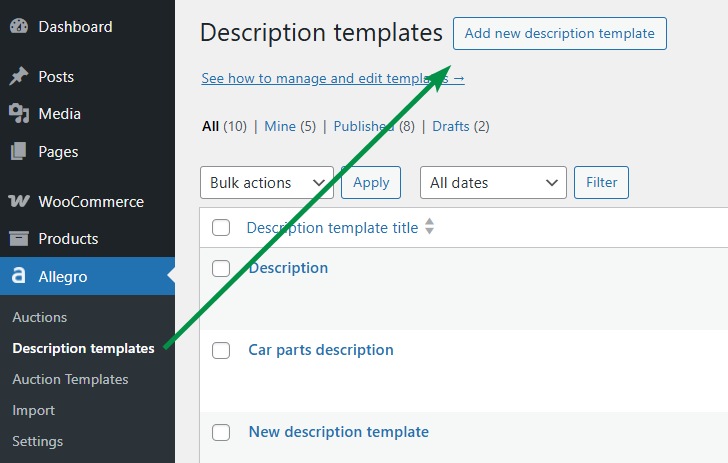Viewport: 728px width, 463px height.
Task: Expand the All dates dropdown
Action: (x=493, y=183)
